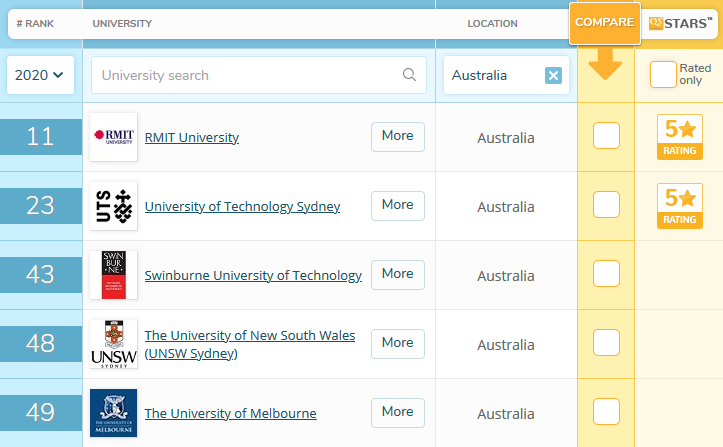Viewport: 723px width, 447px height.
Task: Open the 2020 year dropdown
Action: (x=40, y=75)
